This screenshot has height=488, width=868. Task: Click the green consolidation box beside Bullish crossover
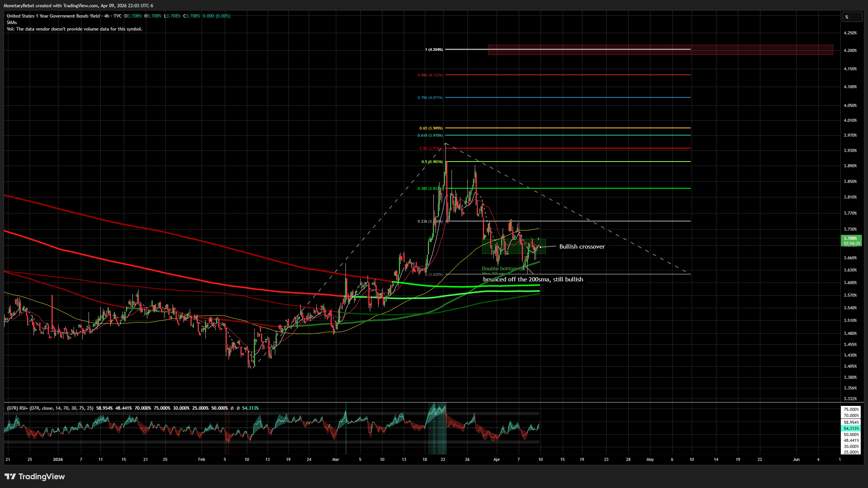point(514,246)
